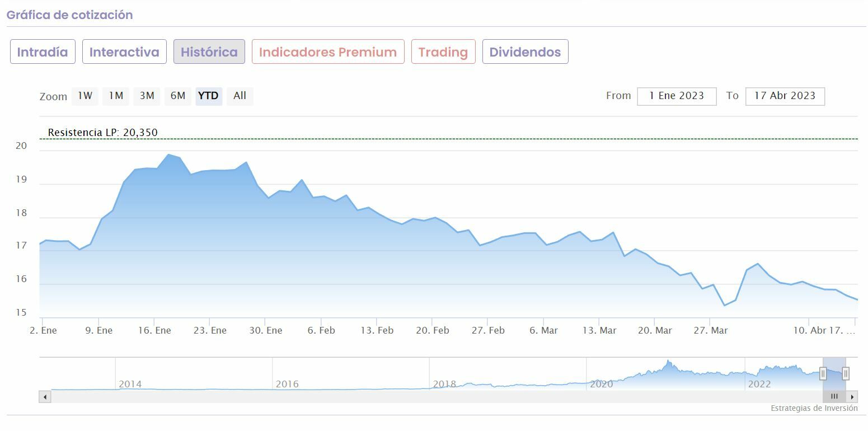Click the Estrategias de Inversión credit link
Image resolution: width=868 pixels, height=431 pixels.
[814, 409]
